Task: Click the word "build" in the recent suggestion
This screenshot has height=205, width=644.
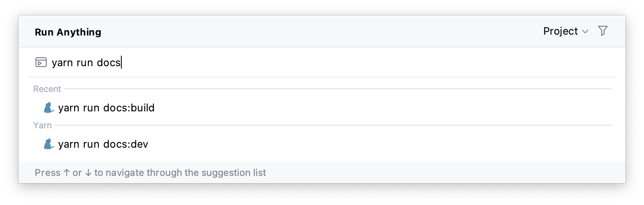Action: pyautogui.click(x=143, y=108)
